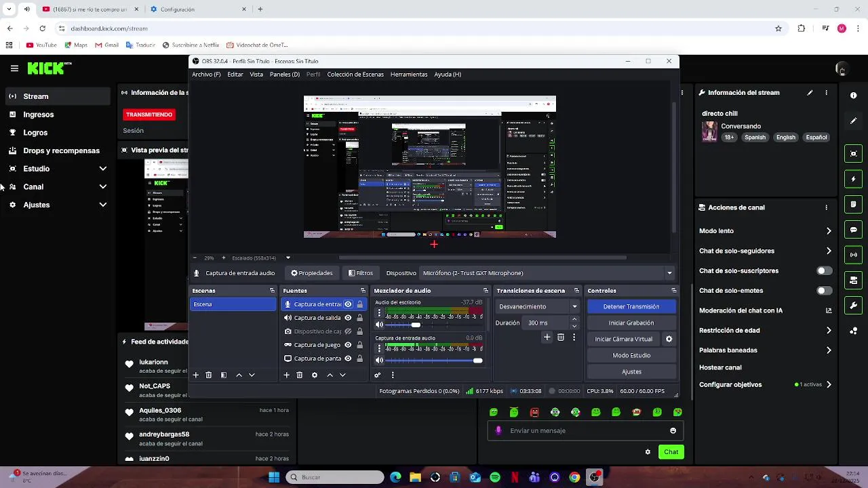Open the Kick hamburger menu
The width and height of the screenshot is (868, 488).
point(14,68)
